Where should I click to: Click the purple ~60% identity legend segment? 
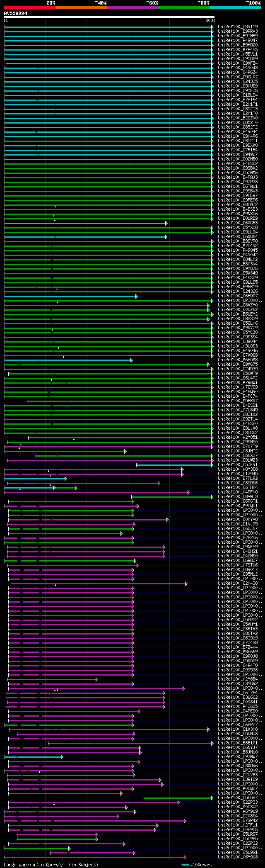tap(132, 7)
